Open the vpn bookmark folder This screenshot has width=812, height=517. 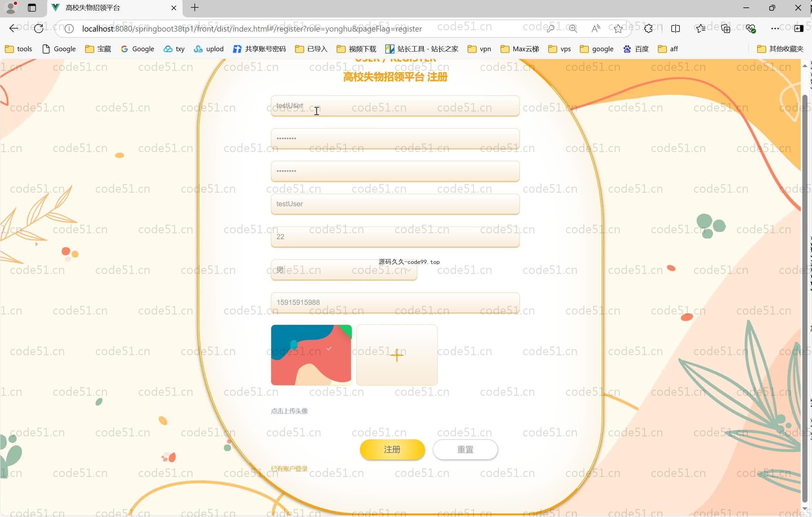(479, 49)
